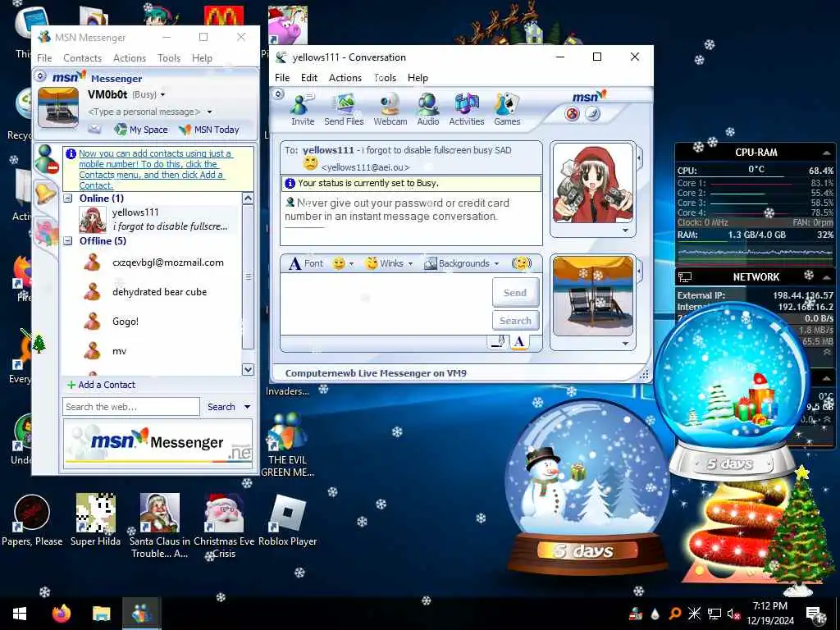This screenshot has height=630, width=840.
Task: Open the web Search dropdown arrow
Action: (247, 407)
